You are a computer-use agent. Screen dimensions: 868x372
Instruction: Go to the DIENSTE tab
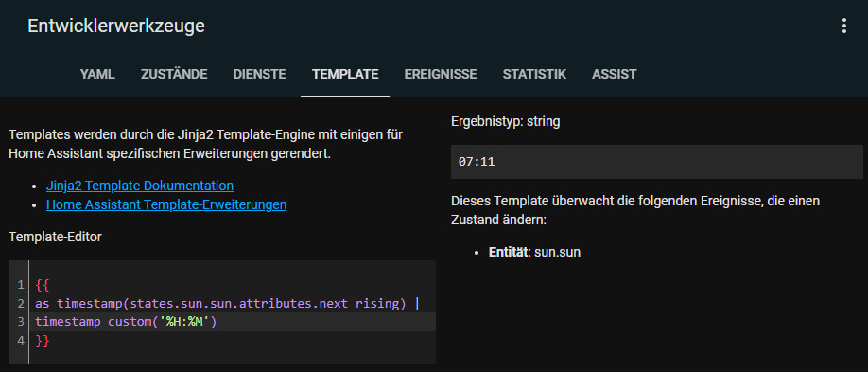pyautogui.click(x=260, y=74)
